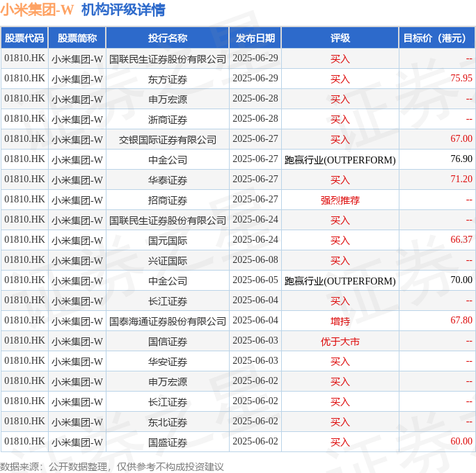Click the 评级 column header
Viewport: 476px width, 473px height.
tap(340, 38)
